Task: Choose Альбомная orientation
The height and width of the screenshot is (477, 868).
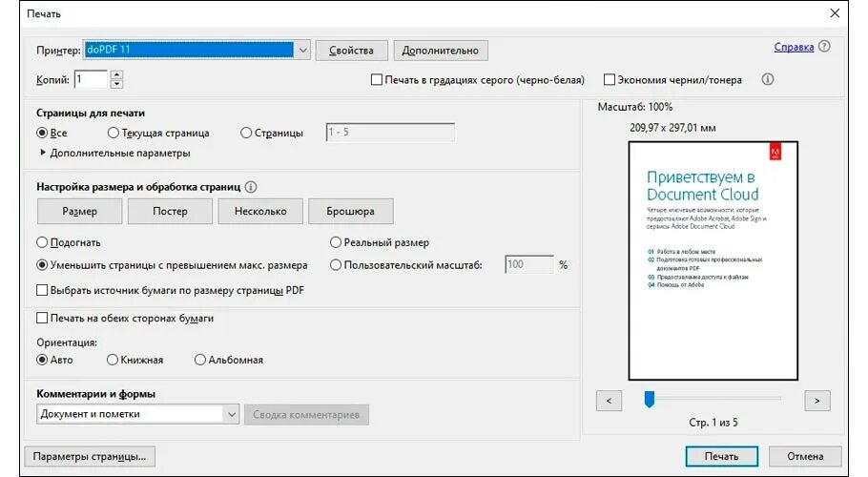Action: tap(200, 360)
